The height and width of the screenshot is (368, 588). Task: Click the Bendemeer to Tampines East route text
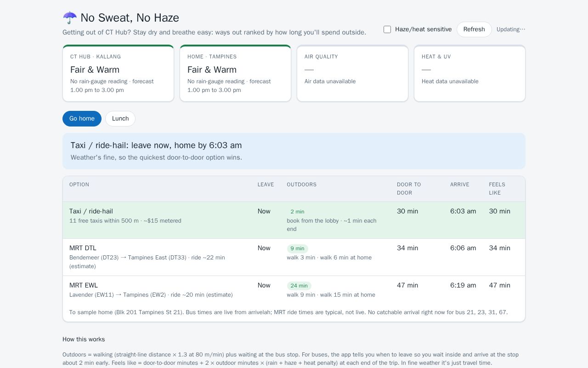(147, 262)
